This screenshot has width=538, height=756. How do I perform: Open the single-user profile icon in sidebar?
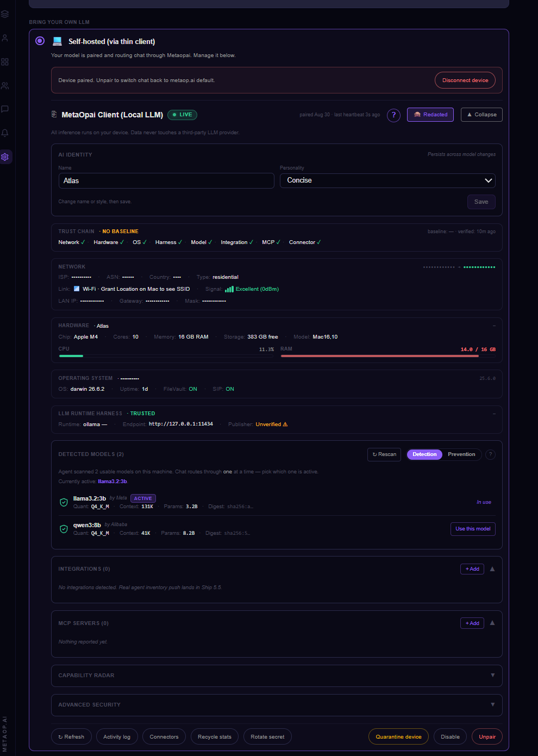coord(5,38)
